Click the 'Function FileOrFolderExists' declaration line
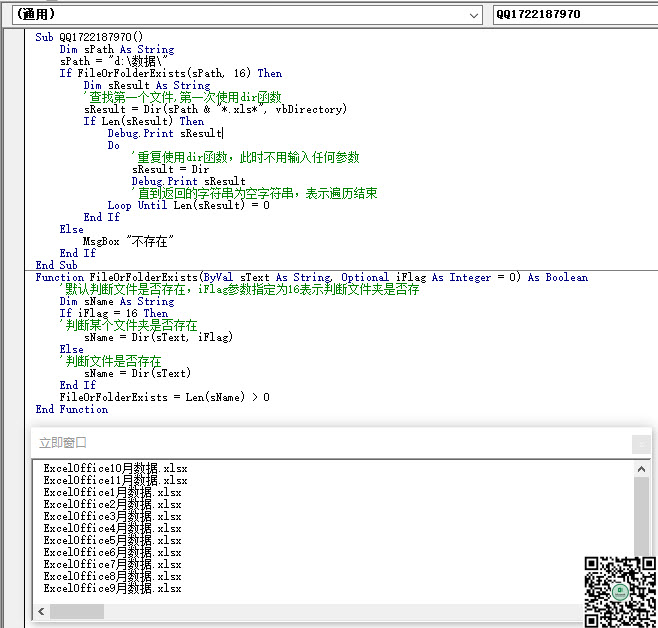This screenshot has width=658, height=628. [311, 277]
